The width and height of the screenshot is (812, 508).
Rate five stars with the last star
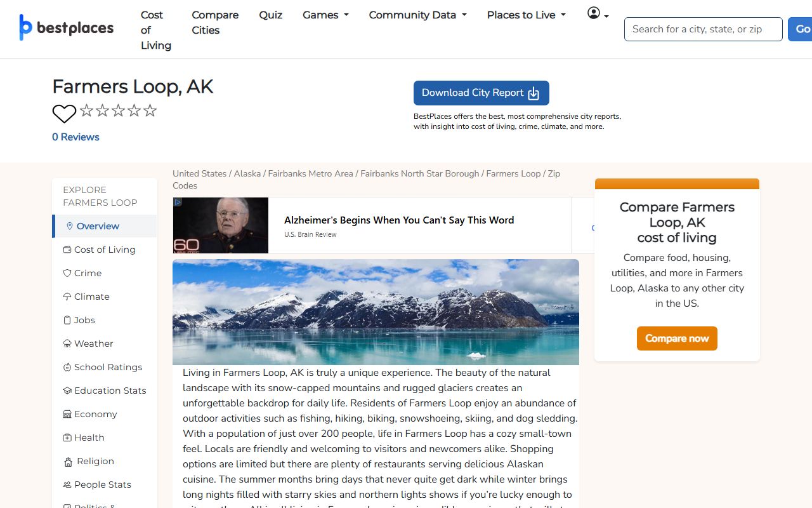(150, 111)
